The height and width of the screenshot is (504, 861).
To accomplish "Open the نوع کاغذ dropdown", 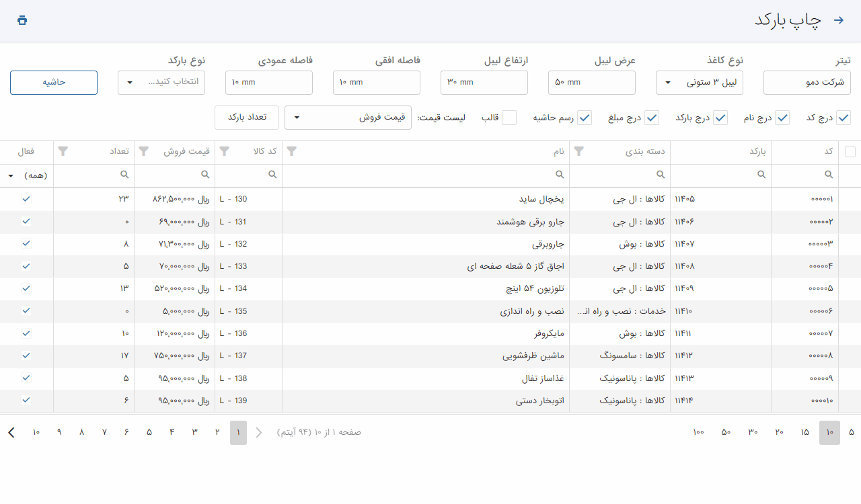I will click(x=700, y=83).
